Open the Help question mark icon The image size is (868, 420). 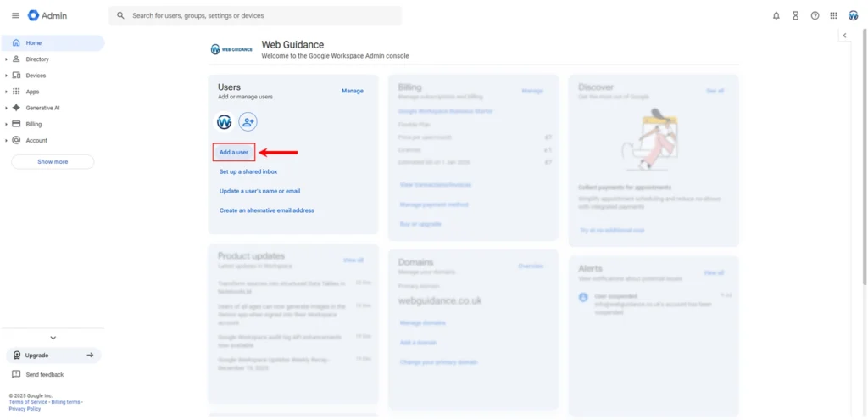pyautogui.click(x=815, y=15)
